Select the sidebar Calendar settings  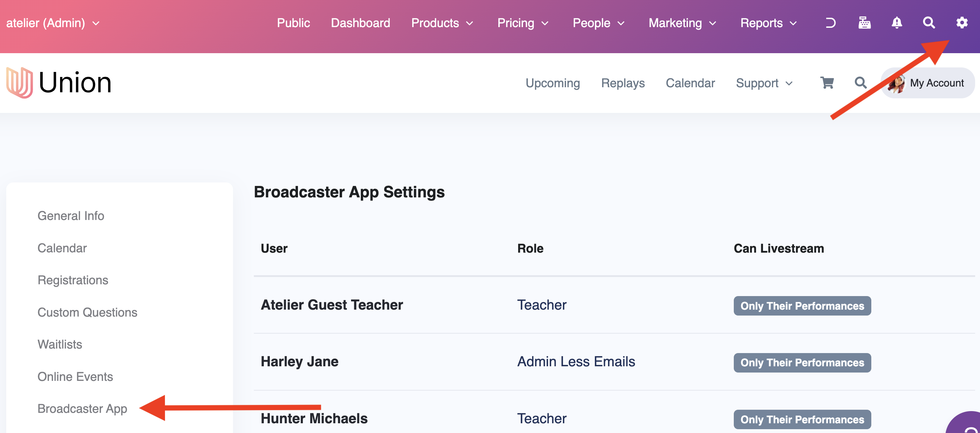tap(62, 248)
